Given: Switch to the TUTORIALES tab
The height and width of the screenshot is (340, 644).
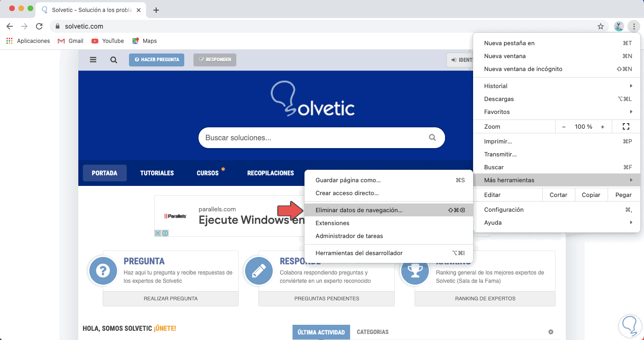Looking at the screenshot, I should click(157, 173).
